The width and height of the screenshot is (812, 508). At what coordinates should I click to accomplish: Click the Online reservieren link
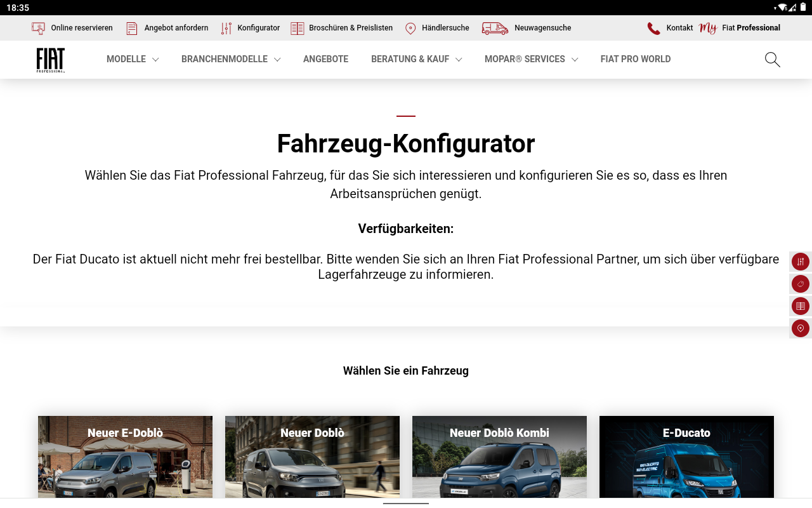tap(82, 28)
